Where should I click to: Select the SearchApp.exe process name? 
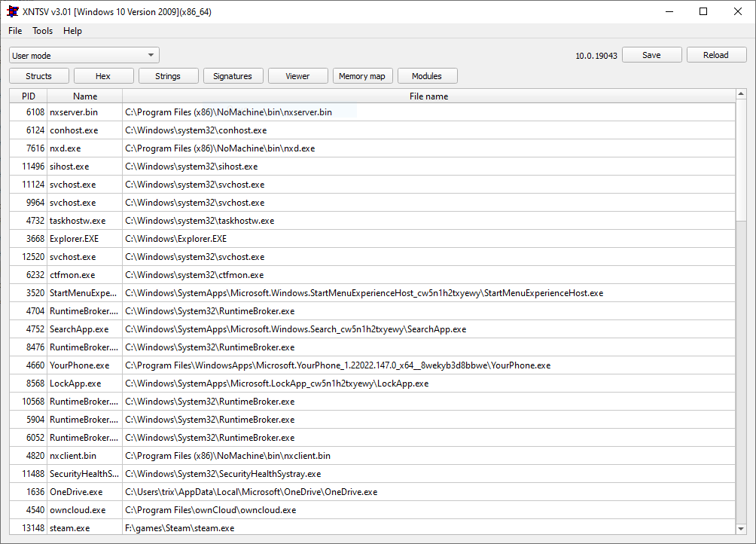[79, 329]
